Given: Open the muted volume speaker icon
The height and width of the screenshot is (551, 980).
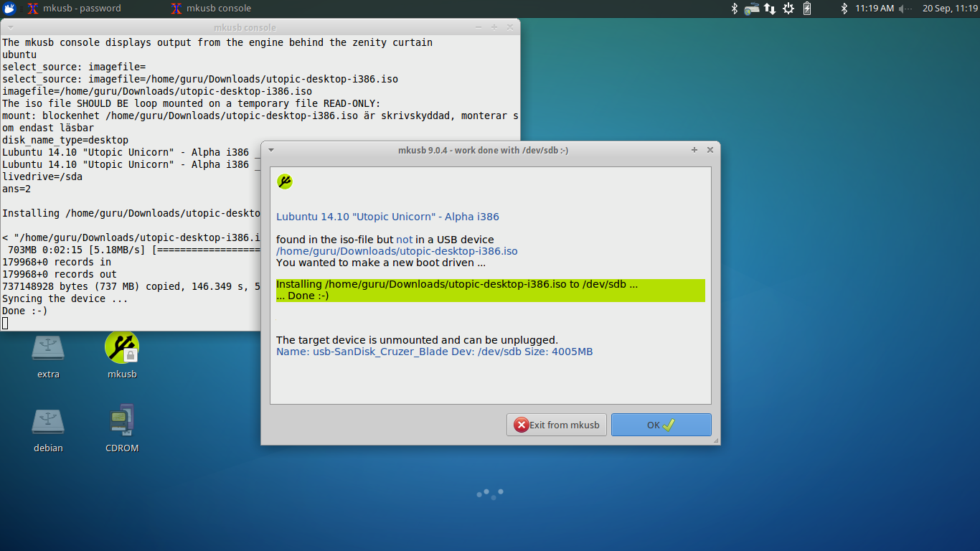Looking at the screenshot, I should coord(905,9).
